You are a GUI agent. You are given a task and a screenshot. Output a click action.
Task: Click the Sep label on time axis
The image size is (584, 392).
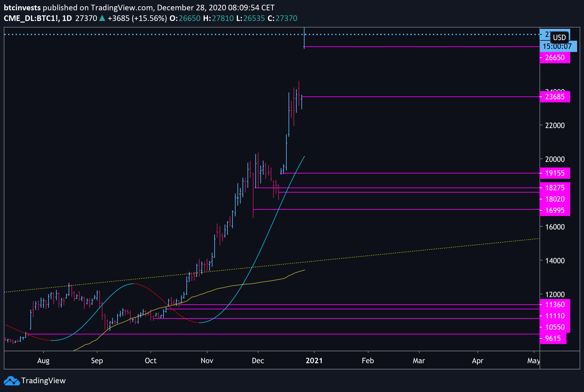coord(97,361)
